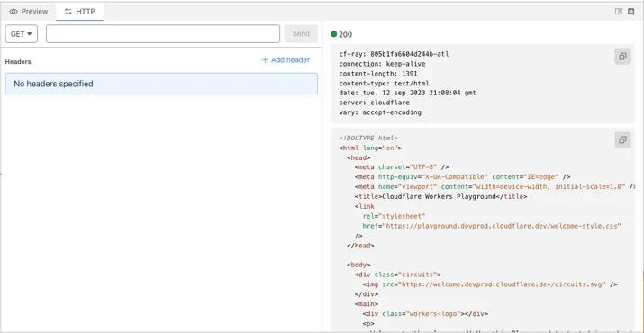Click the 'content-type: text/html' line

[384, 84]
